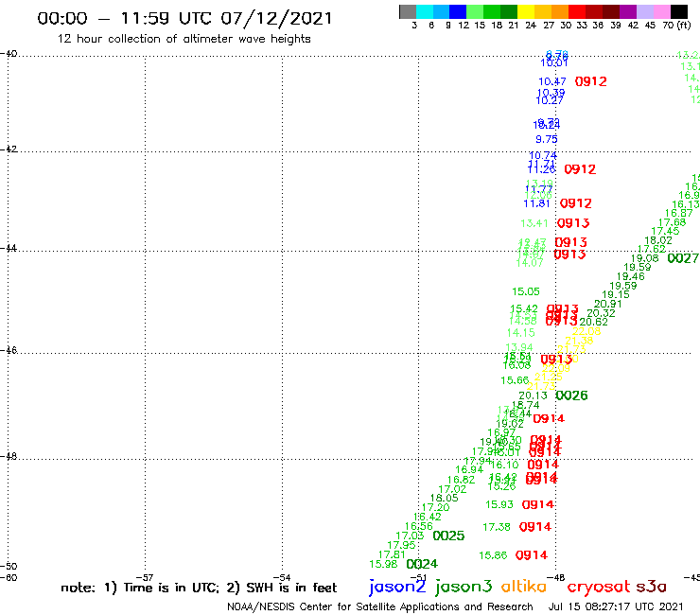Image resolution: width=700 pixels, height=615 pixels.
Task: Click the -54 longitude axis label
Action: [282, 577]
